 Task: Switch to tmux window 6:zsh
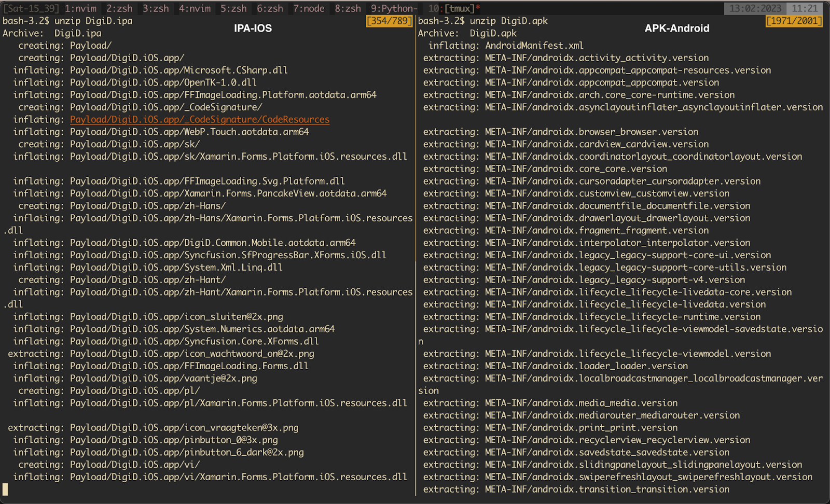pyautogui.click(x=270, y=8)
